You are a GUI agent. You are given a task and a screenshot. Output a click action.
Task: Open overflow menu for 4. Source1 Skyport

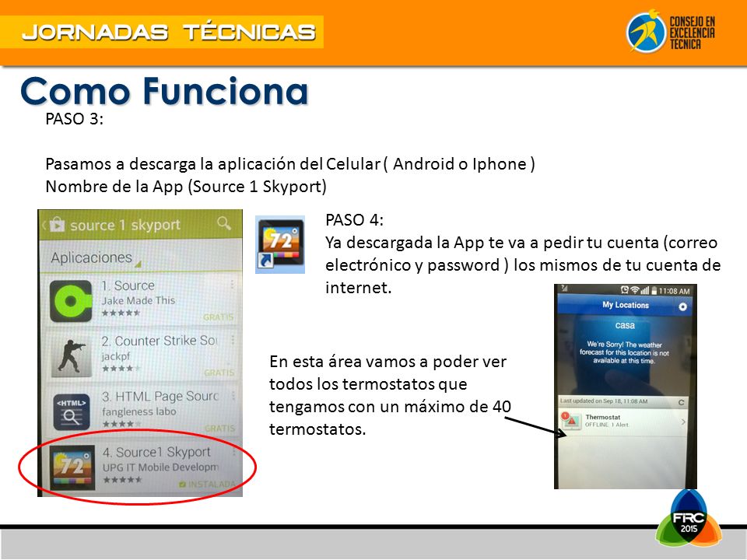[233, 452]
